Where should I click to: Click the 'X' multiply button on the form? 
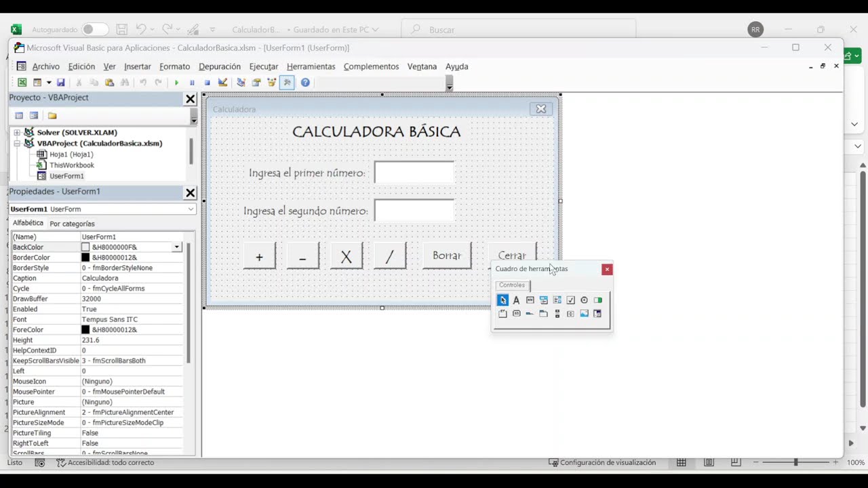click(347, 256)
